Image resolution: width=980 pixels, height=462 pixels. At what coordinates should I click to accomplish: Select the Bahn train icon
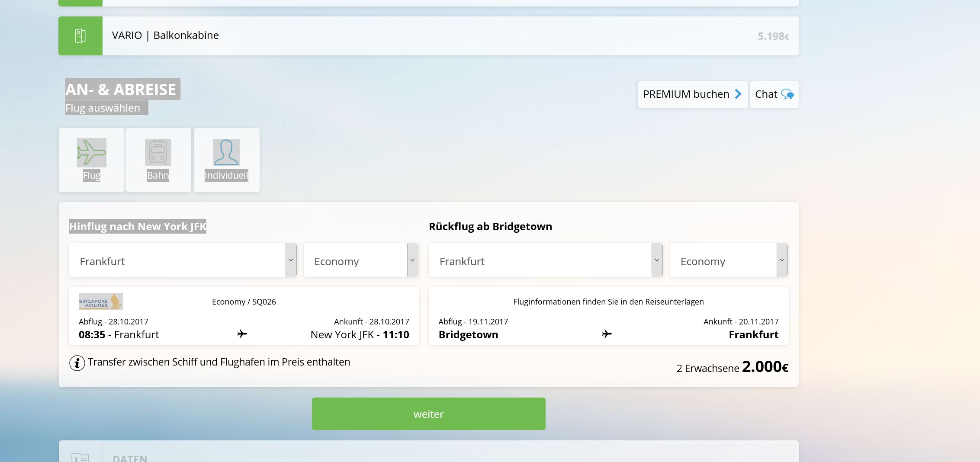click(158, 153)
